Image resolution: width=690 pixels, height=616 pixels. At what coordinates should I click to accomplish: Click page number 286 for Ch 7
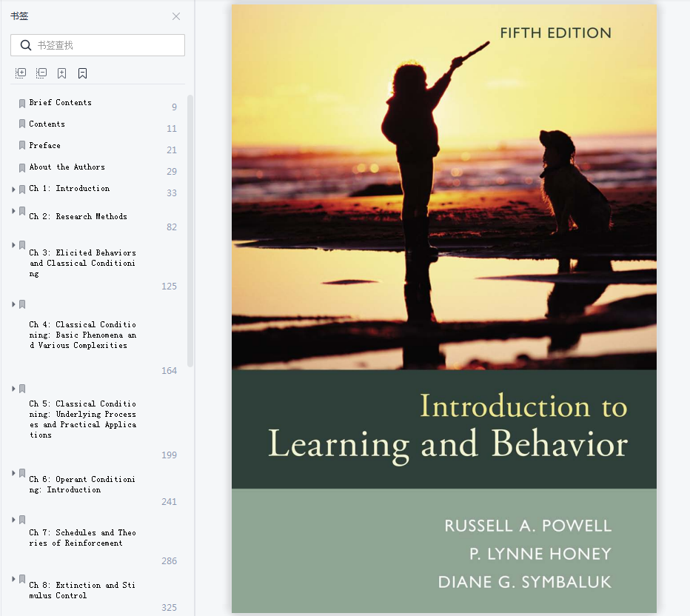click(169, 561)
